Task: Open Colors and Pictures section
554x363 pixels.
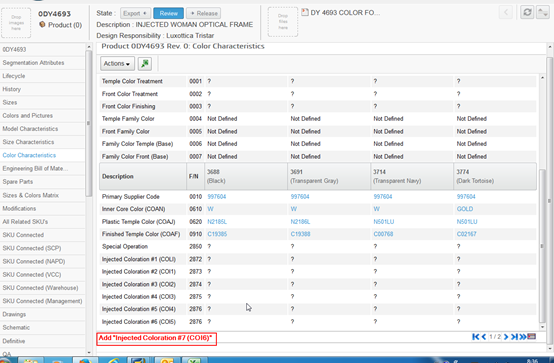Action: [x=42, y=116]
